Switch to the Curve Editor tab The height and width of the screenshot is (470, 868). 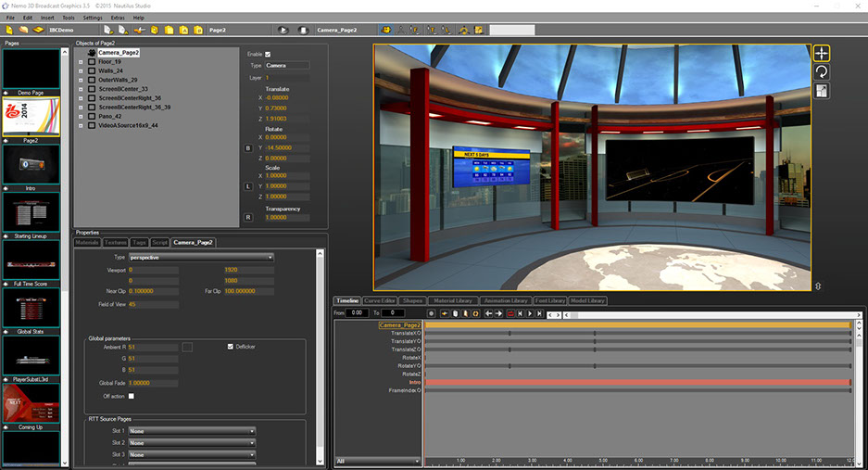click(381, 300)
